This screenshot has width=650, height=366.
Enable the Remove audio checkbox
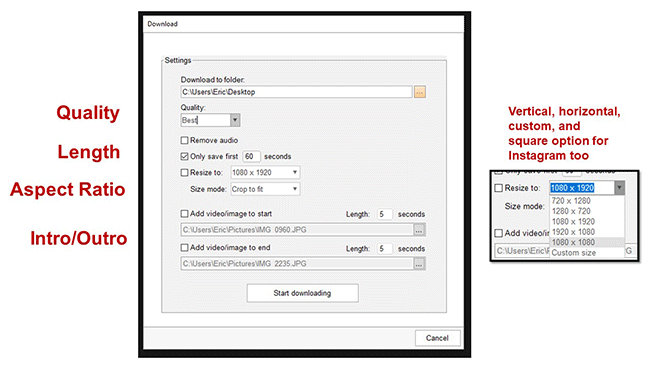click(x=184, y=141)
